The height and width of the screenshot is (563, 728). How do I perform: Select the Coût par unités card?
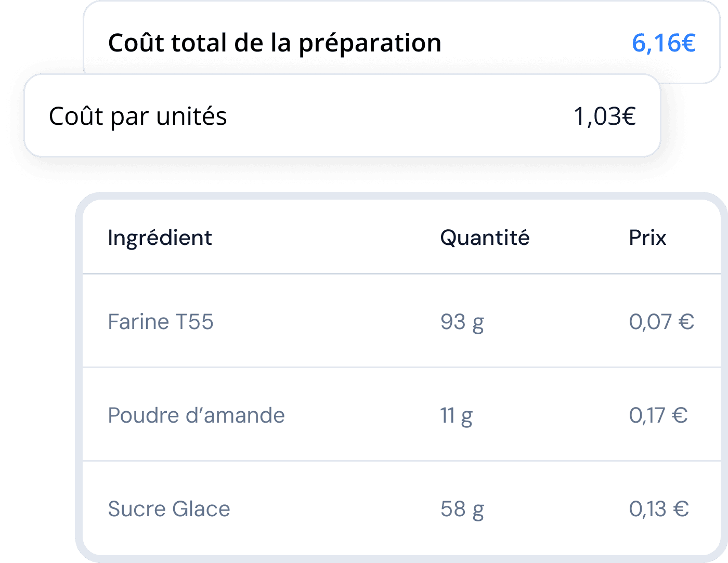tap(341, 115)
